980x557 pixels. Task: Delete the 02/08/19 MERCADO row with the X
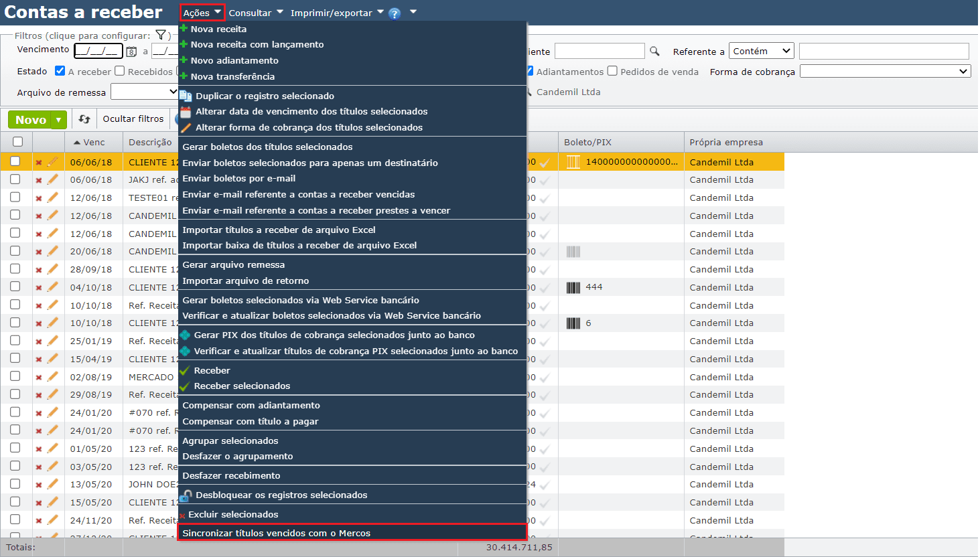coord(39,378)
